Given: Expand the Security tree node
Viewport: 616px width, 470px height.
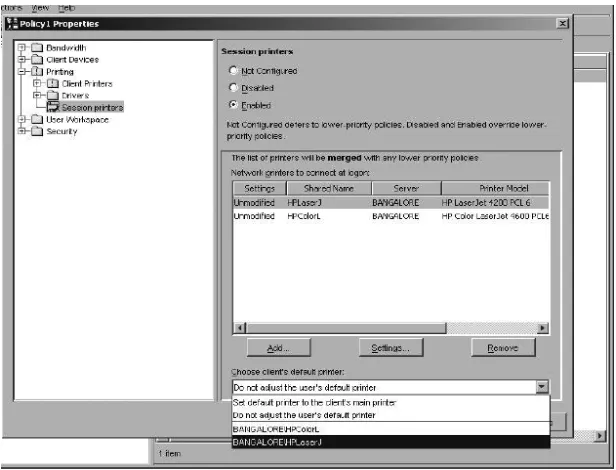Looking at the screenshot, I should coord(22,131).
